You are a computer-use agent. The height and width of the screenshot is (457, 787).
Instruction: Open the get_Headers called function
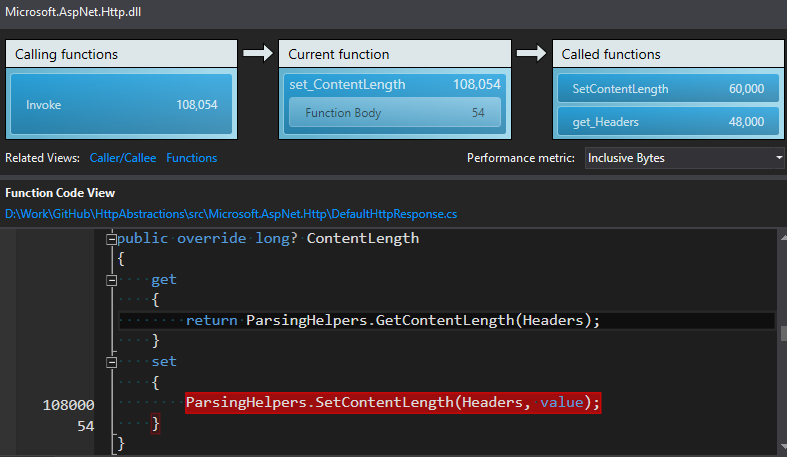(667, 122)
